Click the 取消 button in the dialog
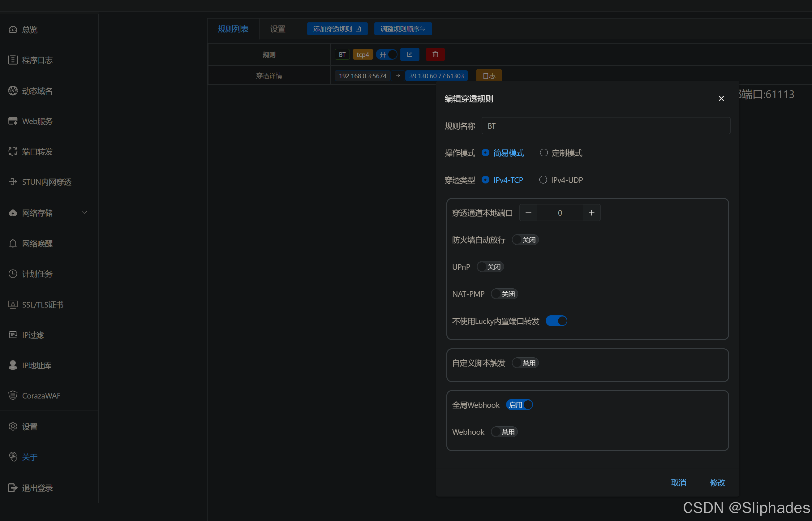 (x=678, y=482)
